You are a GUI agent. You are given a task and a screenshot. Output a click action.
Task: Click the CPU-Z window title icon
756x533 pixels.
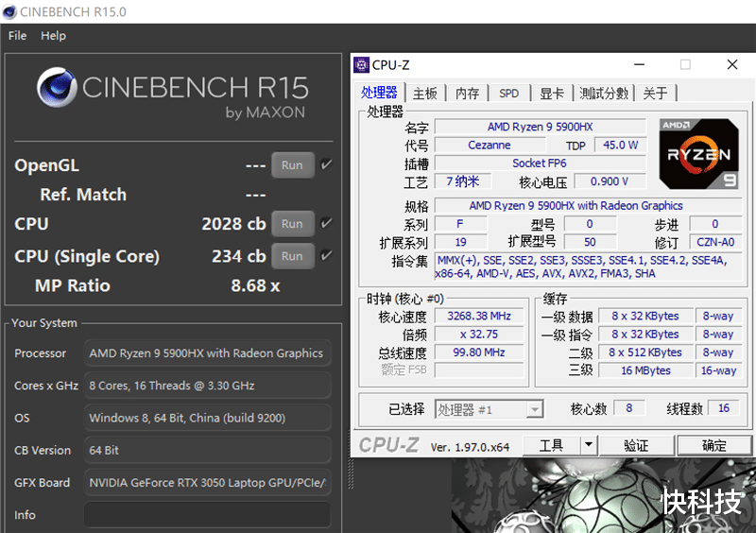click(361, 64)
